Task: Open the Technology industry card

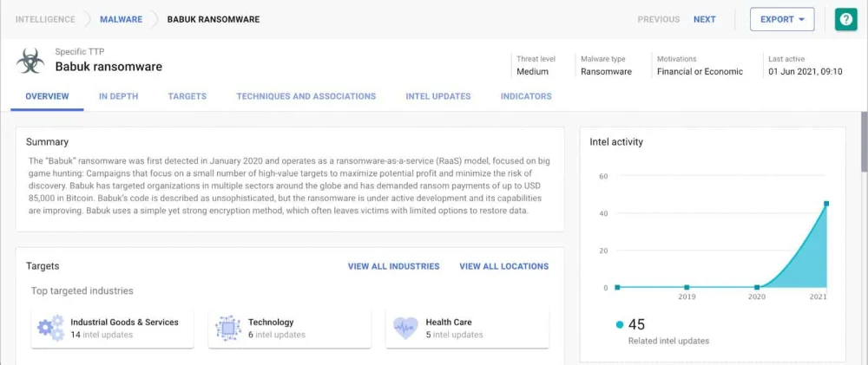Action: (290, 329)
